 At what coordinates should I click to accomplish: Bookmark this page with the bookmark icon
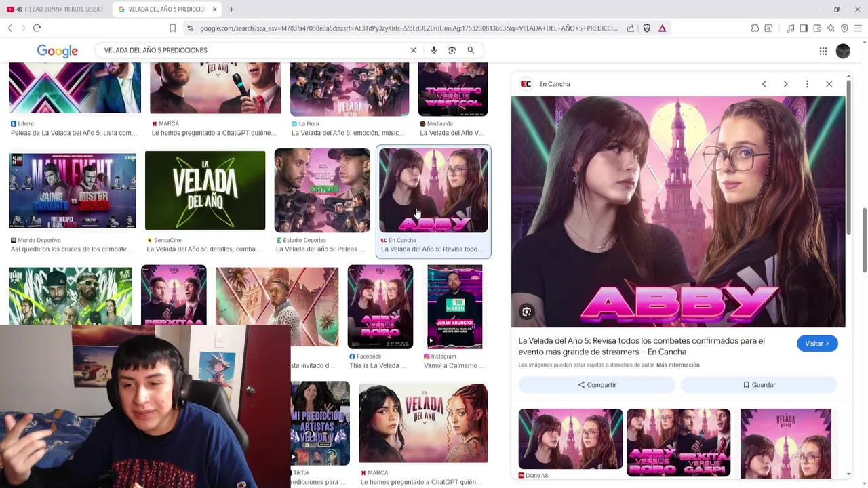click(x=172, y=28)
